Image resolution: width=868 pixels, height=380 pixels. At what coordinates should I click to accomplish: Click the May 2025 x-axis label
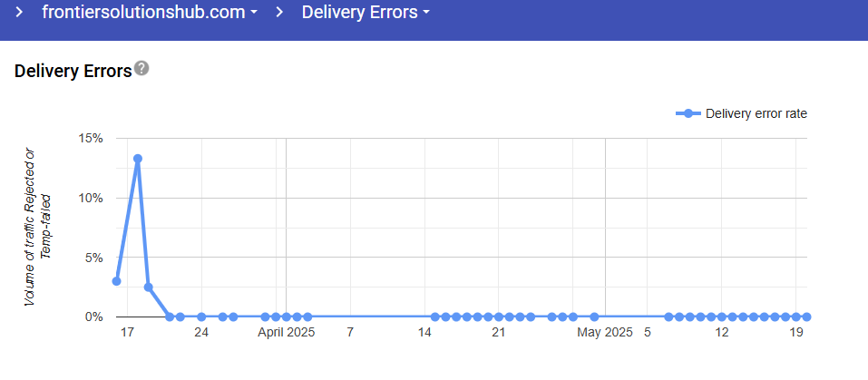coord(605,333)
